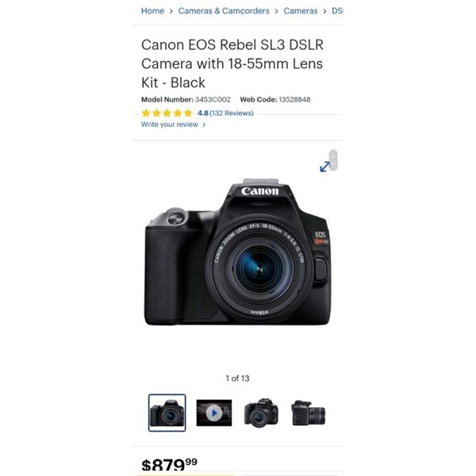Viewport: 476px width, 476px height.
Task: Open the truncated DSLR breadcrumb link
Action: coord(337,11)
